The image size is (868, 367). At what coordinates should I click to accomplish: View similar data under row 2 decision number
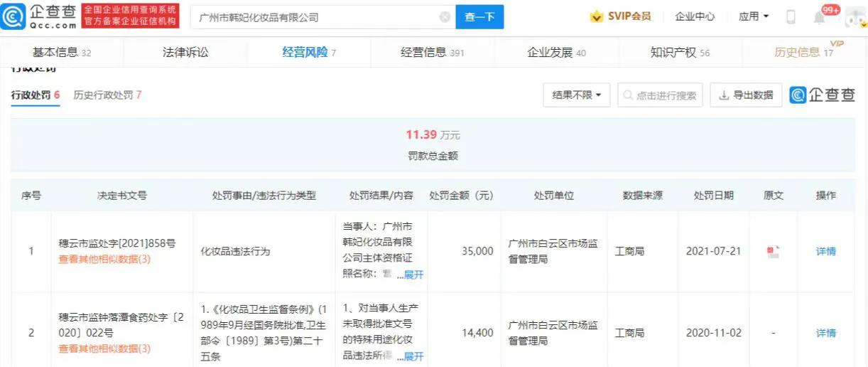pos(104,349)
